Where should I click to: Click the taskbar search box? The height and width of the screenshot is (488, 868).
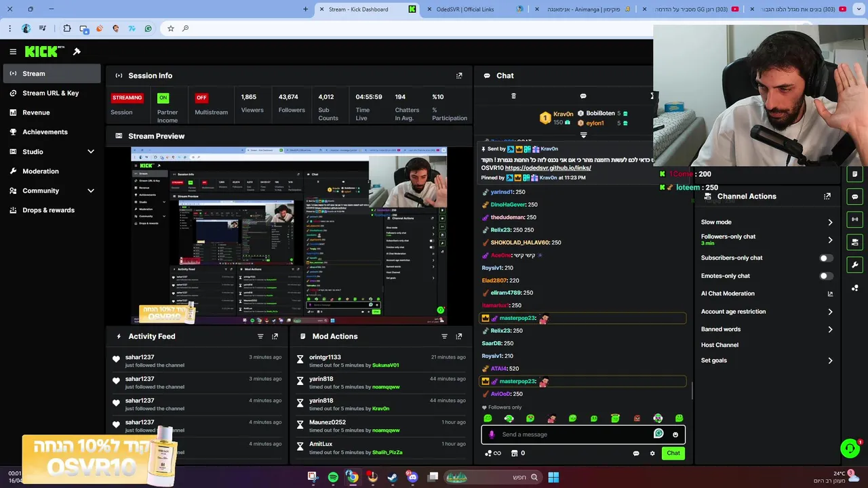[x=494, y=477]
